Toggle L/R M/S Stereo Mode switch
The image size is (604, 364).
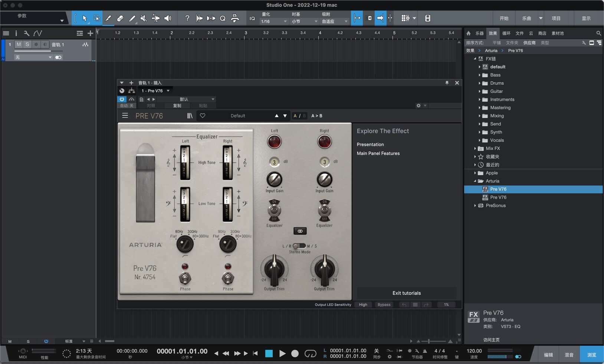(x=299, y=246)
